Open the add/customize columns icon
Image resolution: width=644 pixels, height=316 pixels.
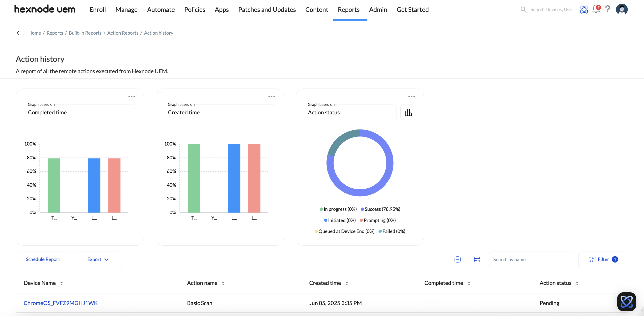click(x=477, y=259)
